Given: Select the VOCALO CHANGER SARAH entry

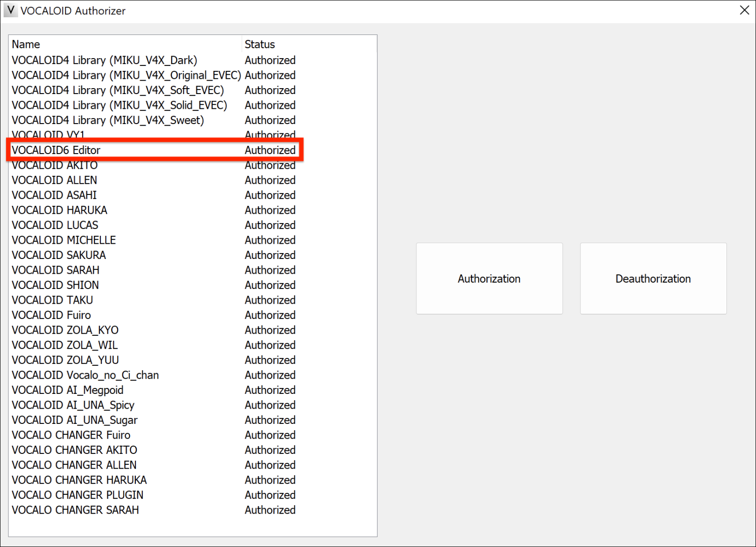Looking at the screenshot, I should 75,510.
